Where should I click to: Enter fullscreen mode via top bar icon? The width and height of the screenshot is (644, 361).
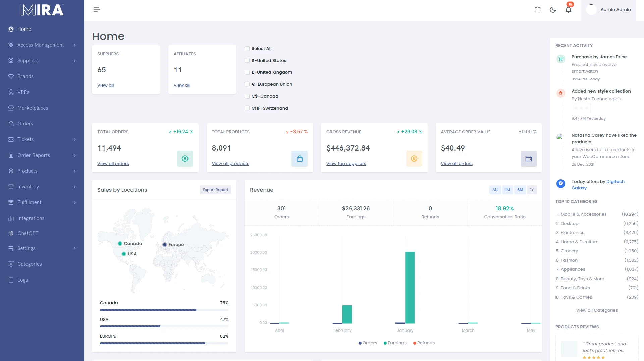[537, 10]
